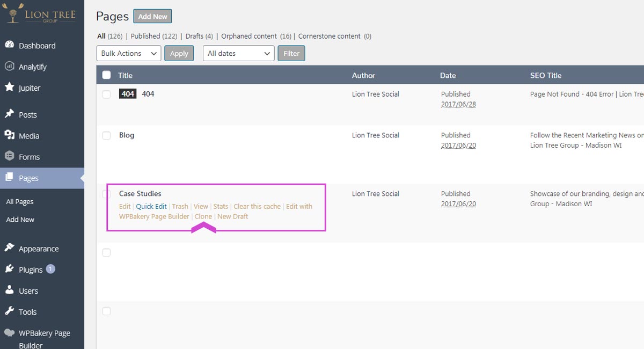Filter by Cornerstone content (0)

pyautogui.click(x=335, y=36)
